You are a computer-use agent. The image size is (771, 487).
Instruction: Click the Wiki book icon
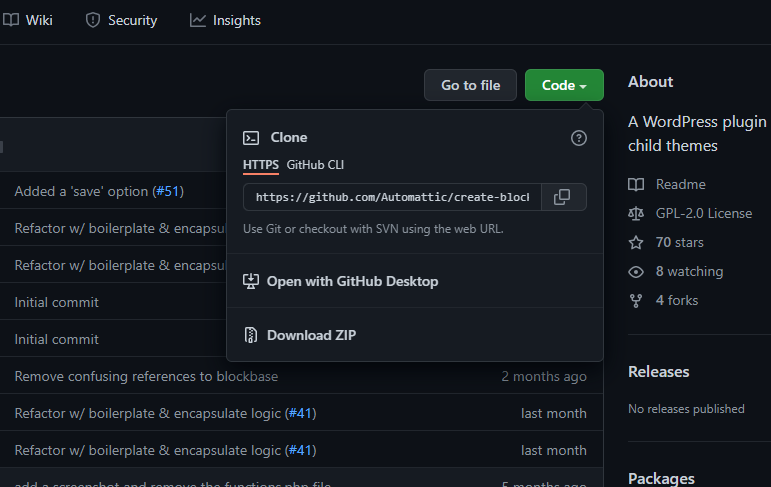(x=11, y=20)
